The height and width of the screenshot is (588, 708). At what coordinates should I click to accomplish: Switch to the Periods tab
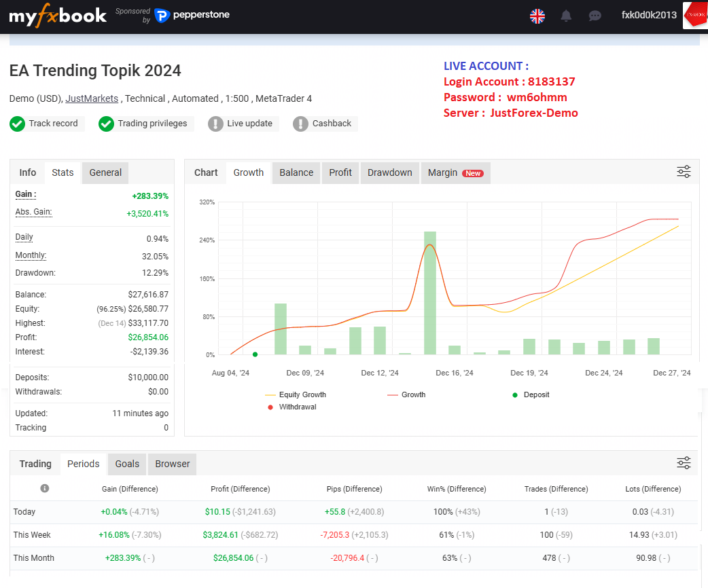click(83, 464)
